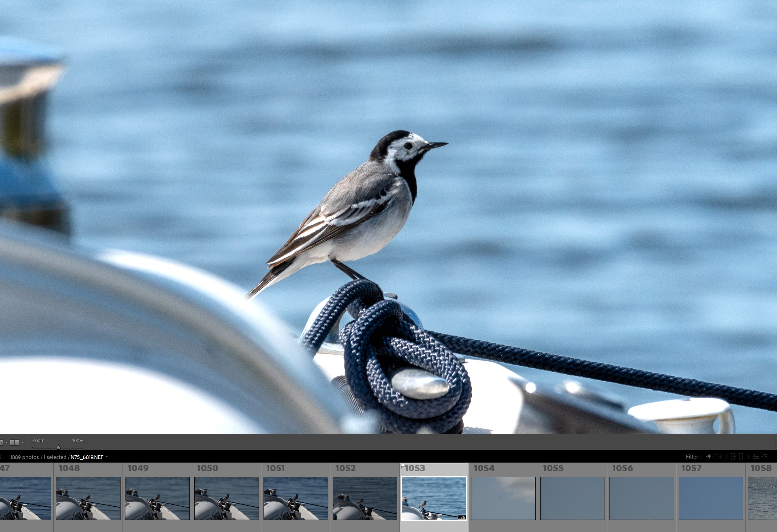The height and width of the screenshot is (532, 777).
Task: Toggle the unflagged filter flag
Action: click(714, 456)
